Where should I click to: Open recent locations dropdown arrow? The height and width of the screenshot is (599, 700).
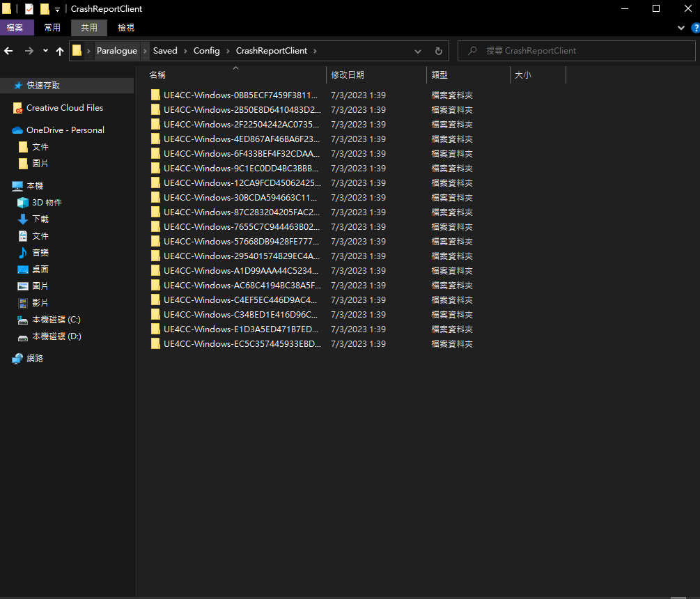[45, 51]
